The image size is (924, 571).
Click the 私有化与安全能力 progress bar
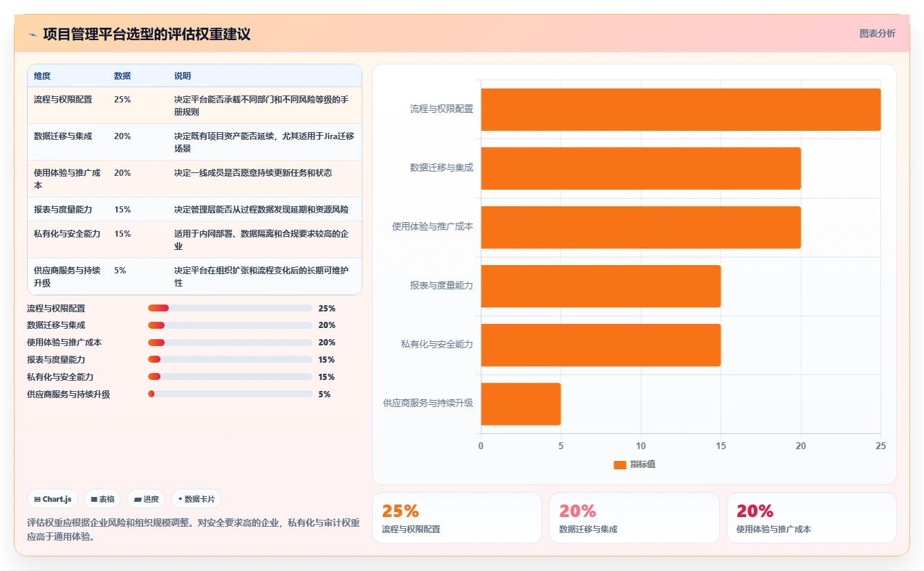click(230, 377)
